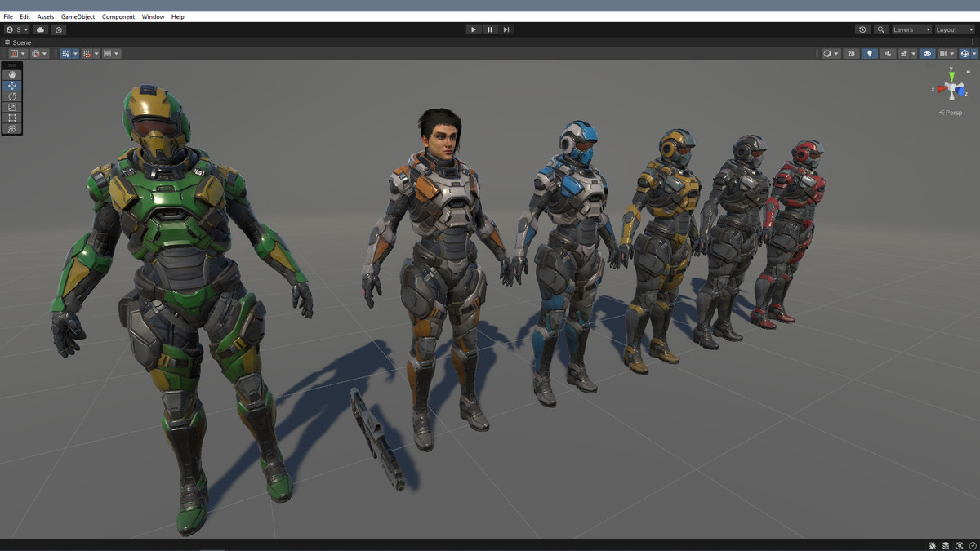
Task: Click the tools overlay drag handle
Action: click(x=12, y=65)
